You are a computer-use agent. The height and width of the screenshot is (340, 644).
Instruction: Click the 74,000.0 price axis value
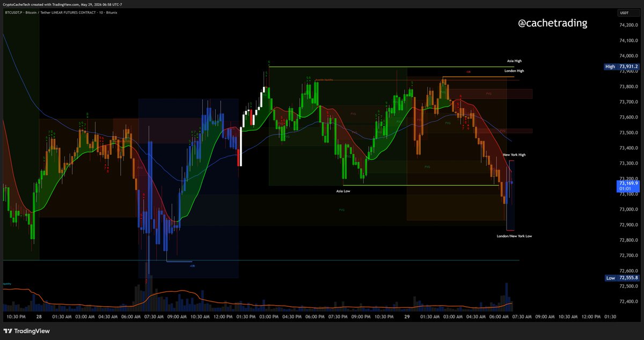[629, 56]
